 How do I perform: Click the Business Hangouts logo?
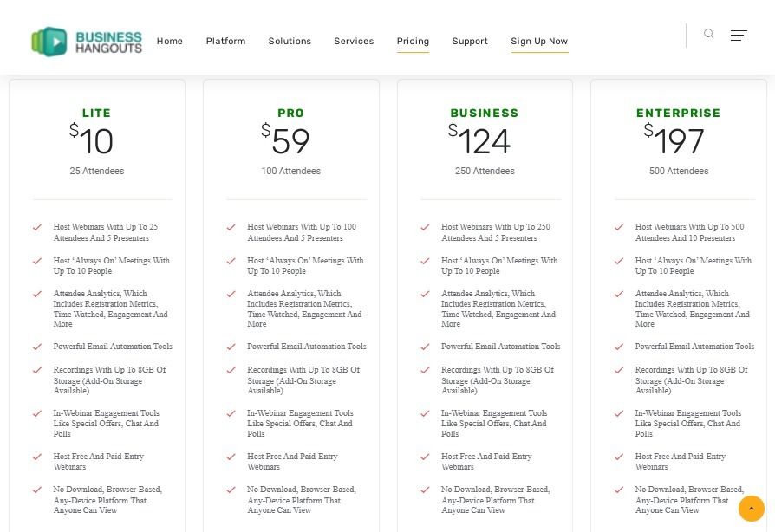click(x=87, y=42)
